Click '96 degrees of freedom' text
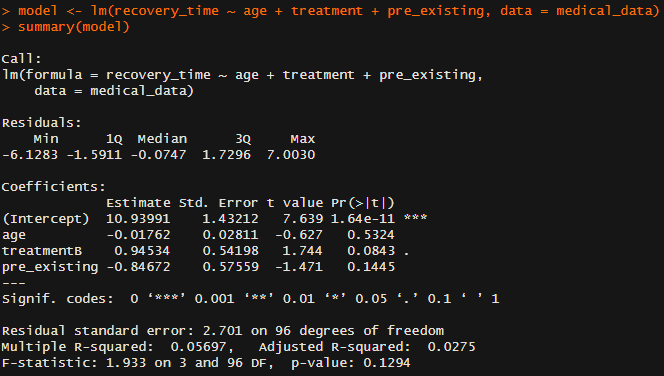Viewport: 664px width, 376px height. (359, 331)
